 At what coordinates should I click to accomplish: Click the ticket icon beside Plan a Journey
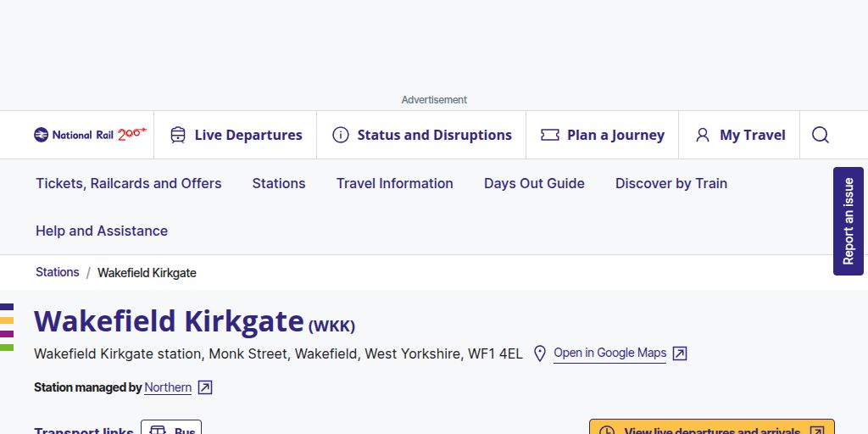pyautogui.click(x=550, y=135)
